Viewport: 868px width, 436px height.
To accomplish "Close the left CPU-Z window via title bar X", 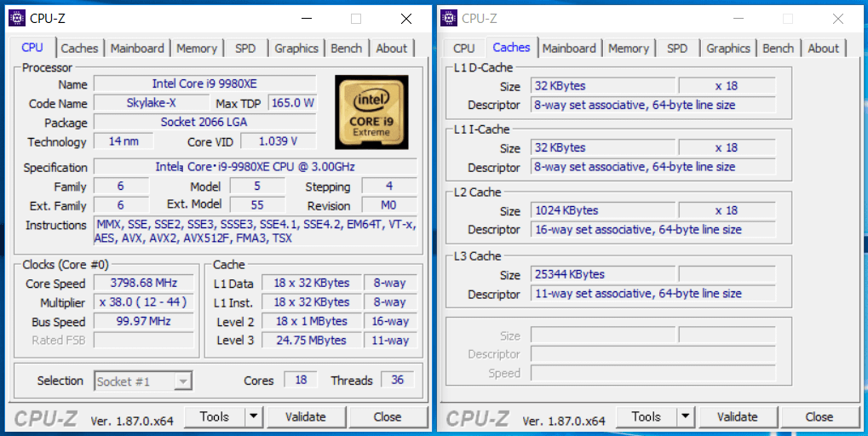I will point(406,19).
